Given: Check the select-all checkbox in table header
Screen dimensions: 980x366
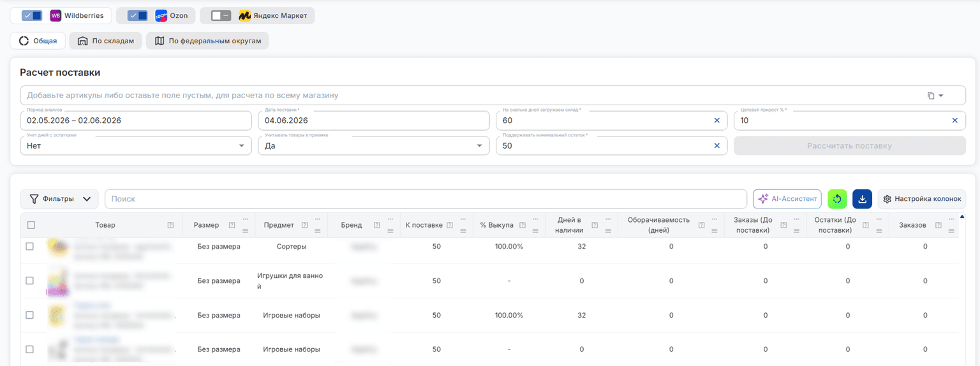Looking at the screenshot, I should point(31,225).
